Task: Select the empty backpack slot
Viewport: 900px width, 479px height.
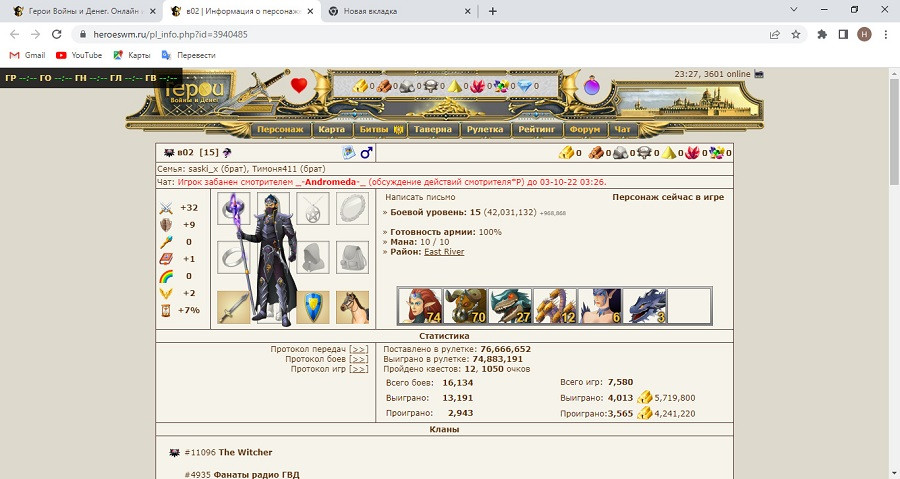Action: pyautogui.click(x=352, y=257)
